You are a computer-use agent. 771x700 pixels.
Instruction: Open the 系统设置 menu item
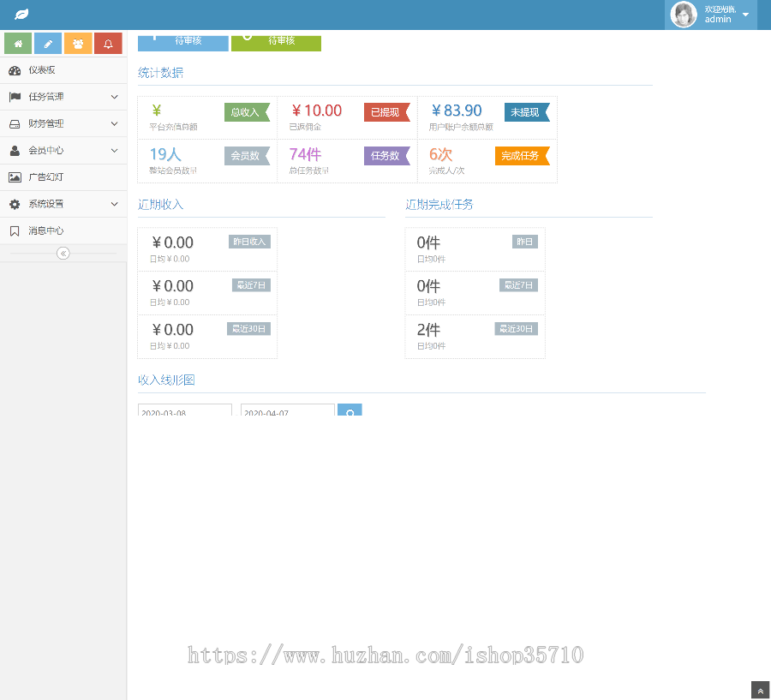[x=63, y=204]
